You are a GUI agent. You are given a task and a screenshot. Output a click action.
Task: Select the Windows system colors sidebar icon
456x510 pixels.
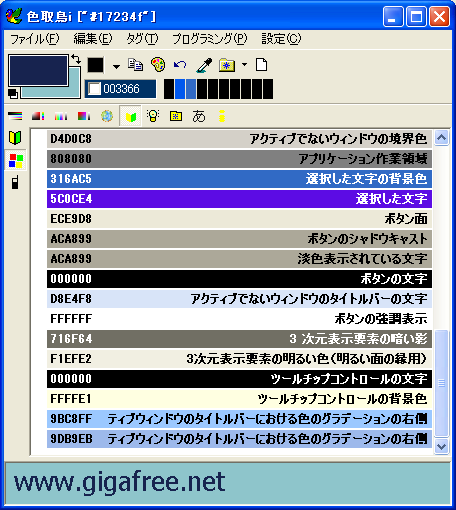[x=16, y=161]
